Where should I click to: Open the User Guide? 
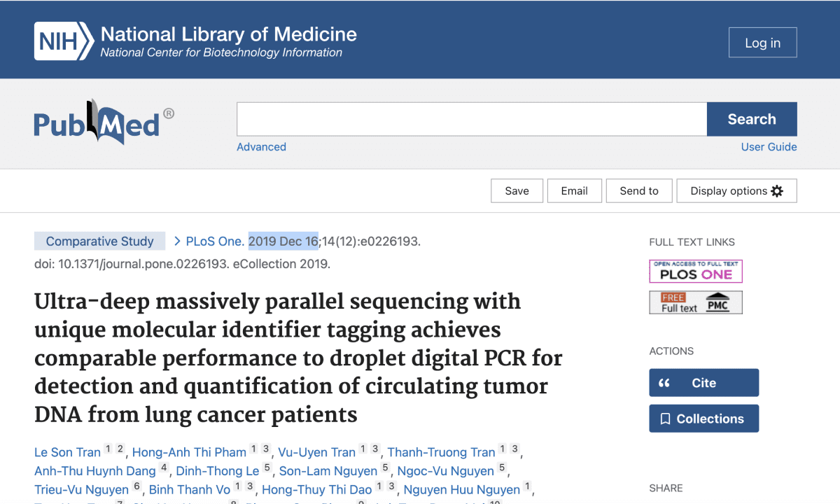click(x=769, y=147)
